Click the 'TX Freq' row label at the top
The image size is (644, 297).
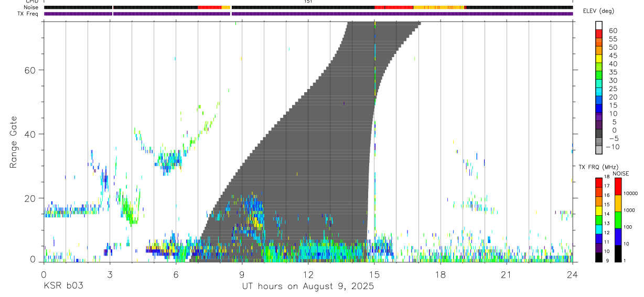pyautogui.click(x=28, y=13)
